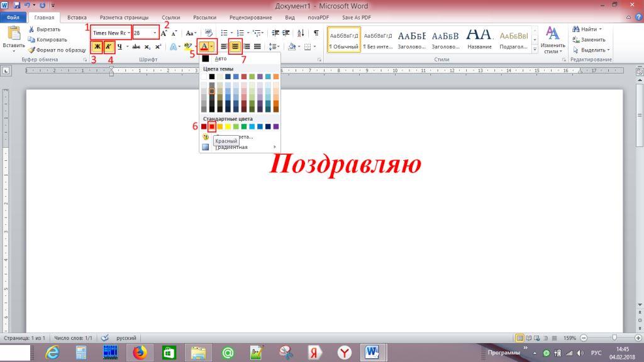The image size is (644, 362).
Task: Click the Text Effects icon
Action: (174, 47)
